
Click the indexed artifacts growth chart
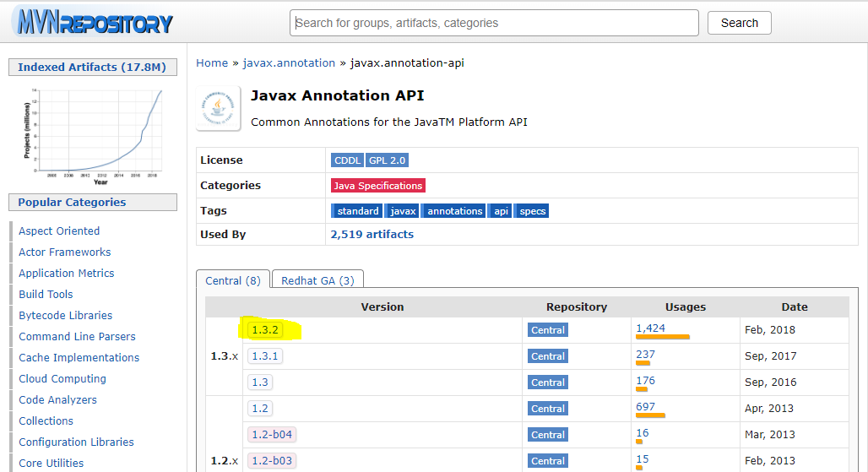(x=93, y=134)
